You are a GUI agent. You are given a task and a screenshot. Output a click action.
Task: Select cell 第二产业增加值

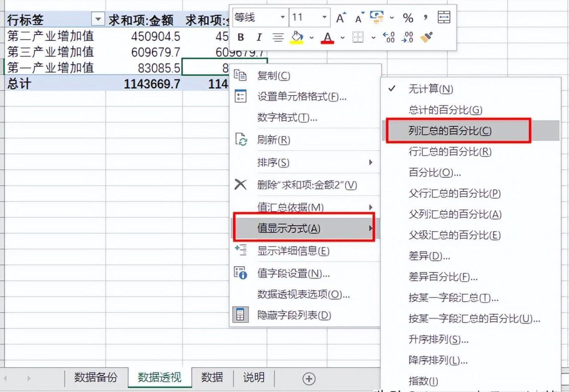click(55, 36)
